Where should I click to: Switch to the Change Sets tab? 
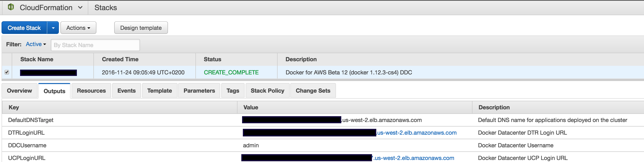coord(313,91)
